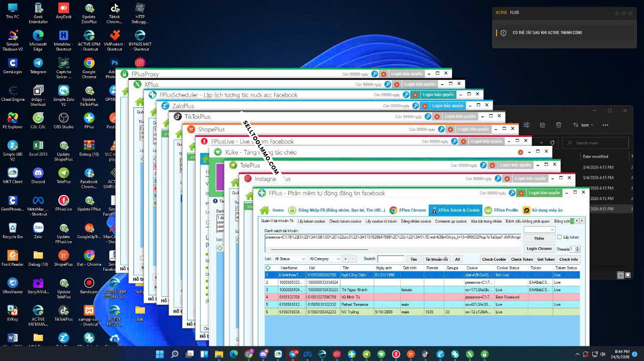
Task: Open the three-dots more menu in File Explorer
Action: tap(605, 125)
